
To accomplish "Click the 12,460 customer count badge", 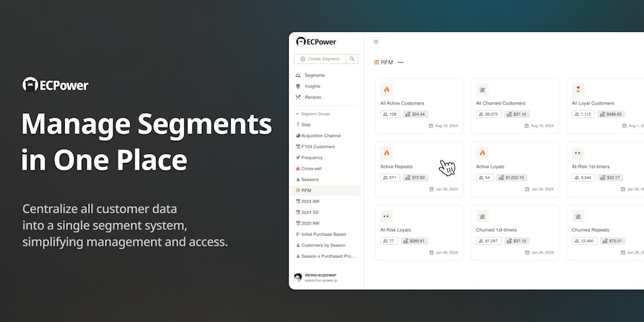I will click(584, 241).
